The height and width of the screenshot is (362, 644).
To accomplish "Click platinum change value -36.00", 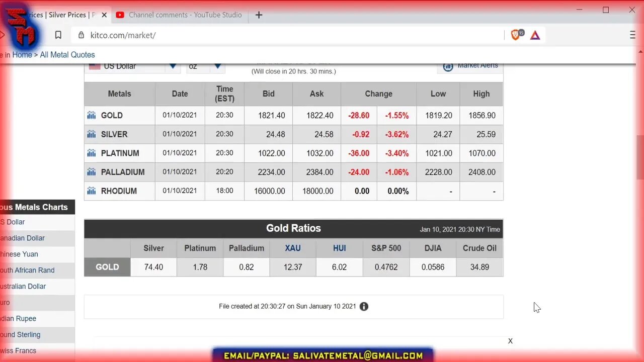I will (359, 153).
